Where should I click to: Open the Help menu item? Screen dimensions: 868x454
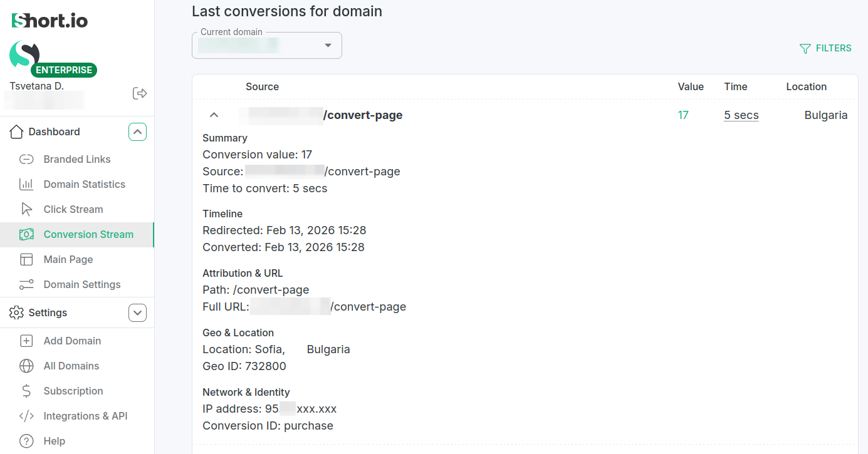tap(54, 441)
